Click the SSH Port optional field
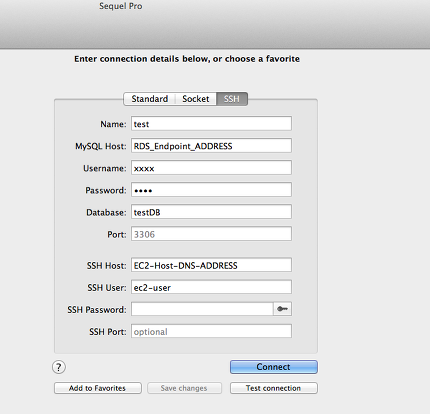430x414 pixels. (211, 331)
